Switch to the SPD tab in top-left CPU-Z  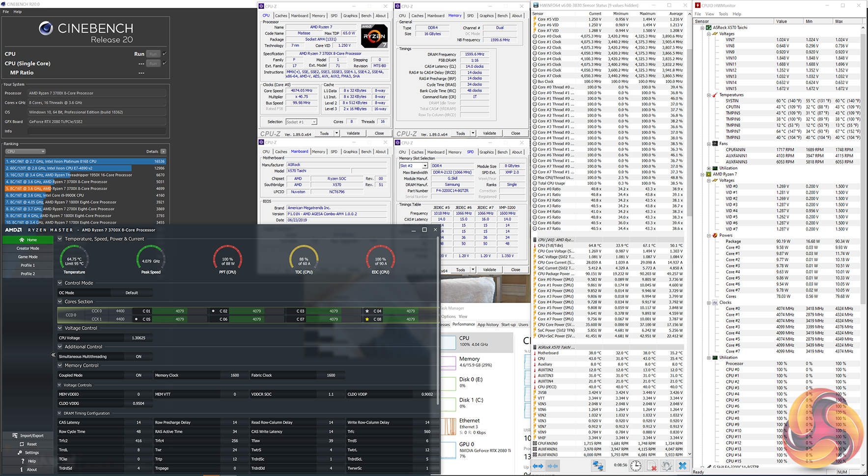[x=334, y=16]
